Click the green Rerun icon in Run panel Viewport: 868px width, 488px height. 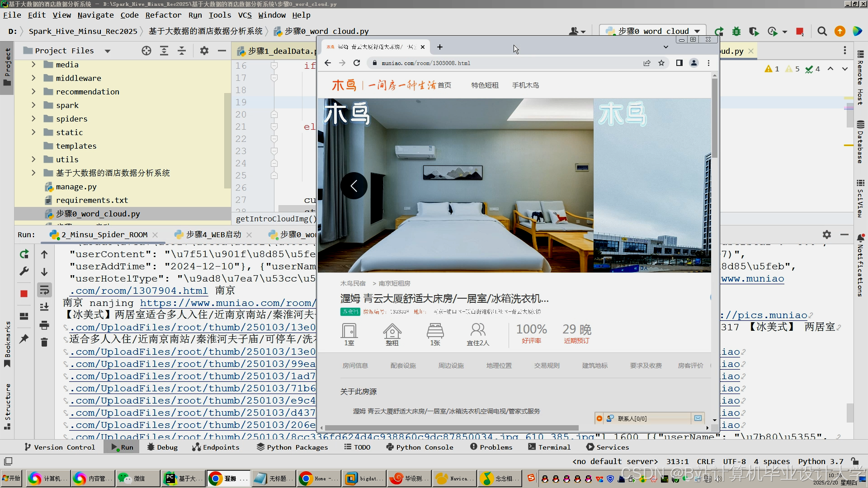24,254
